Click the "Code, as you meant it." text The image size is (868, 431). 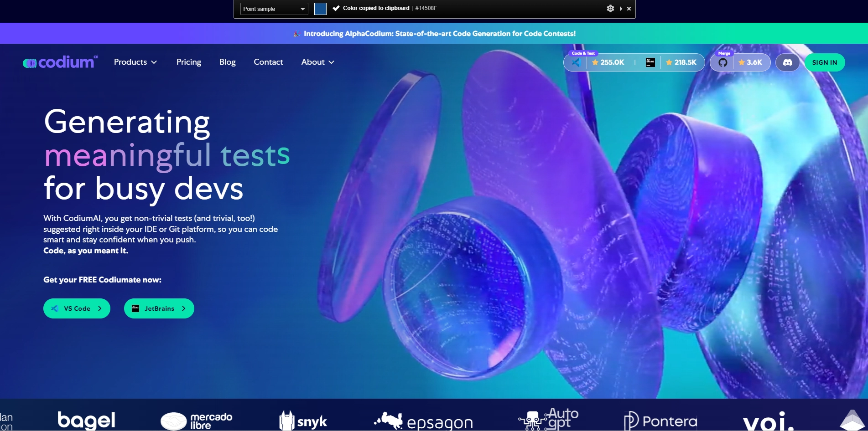click(86, 251)
